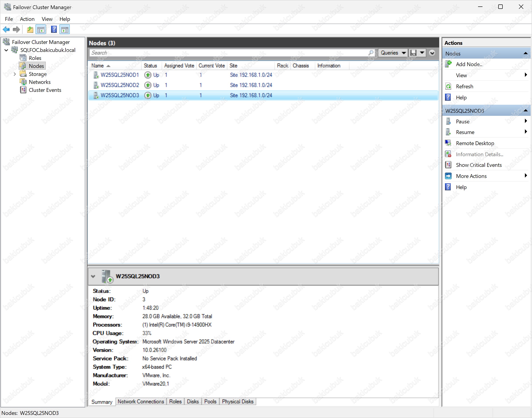Click the Show/Hide Console Tree toolbar icon
This screenshot has height=418, width=532.
coord(41,30)
